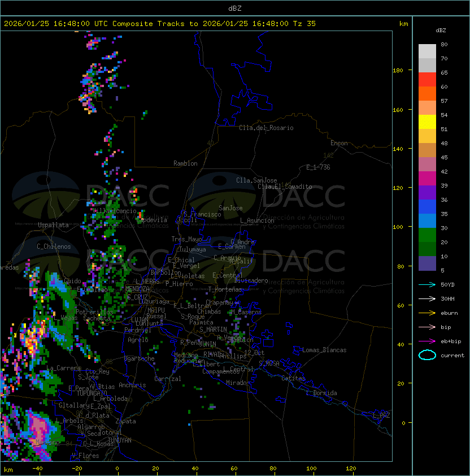Click the 'Ramblon' label north of SanJose

(x=185, y=163)
